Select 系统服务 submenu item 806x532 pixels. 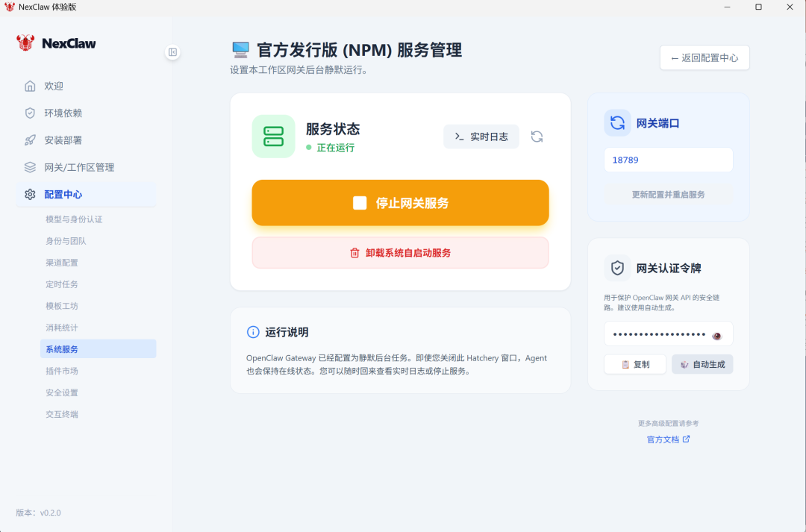point(99,349)
